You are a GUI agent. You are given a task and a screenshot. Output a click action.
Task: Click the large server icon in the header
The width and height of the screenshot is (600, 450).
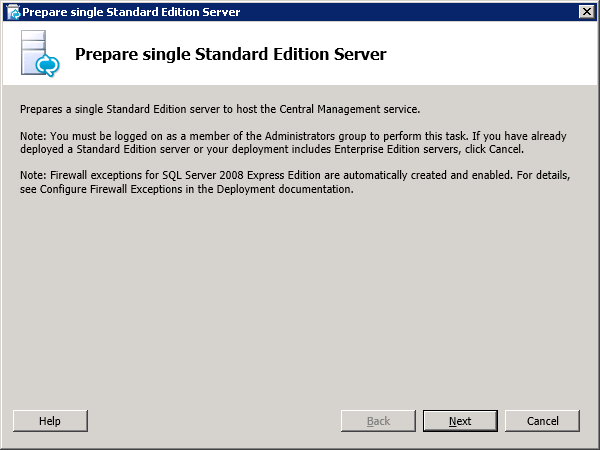coord(40,53)
